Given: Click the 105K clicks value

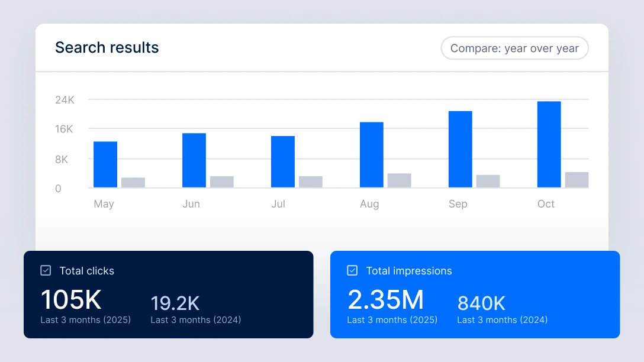Looking at the screenshot, I should click(71, 300).
